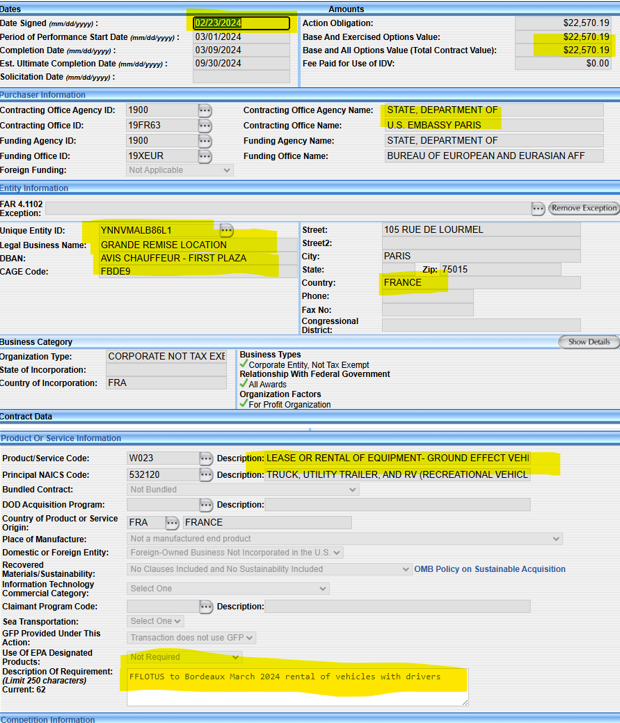Click Product/Service Code description field
Screen dimensions: 620x723
tap(397, 458)
